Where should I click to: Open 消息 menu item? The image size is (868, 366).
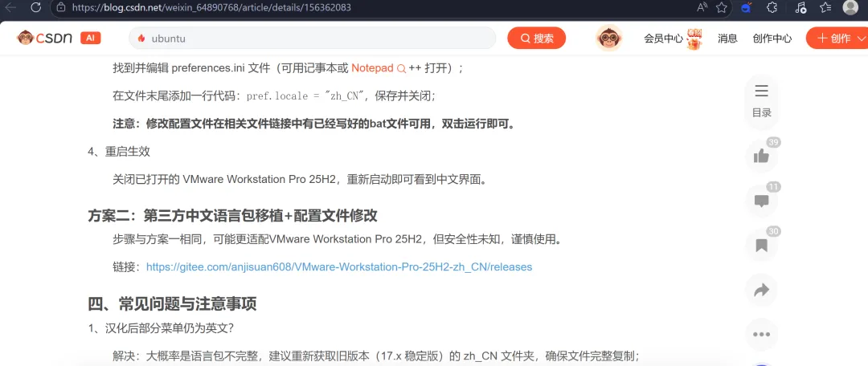pos(727,39)
